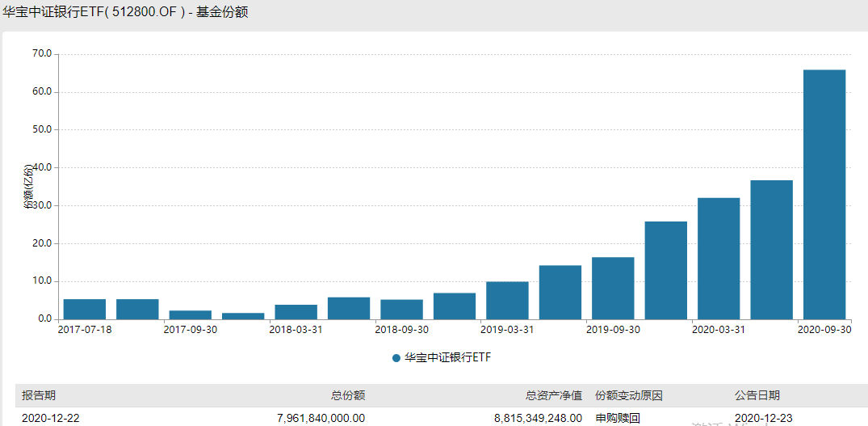Click the page title 华宝中证银行ETF 基金份额
The image size is (868, 426).
click(125, 13)
